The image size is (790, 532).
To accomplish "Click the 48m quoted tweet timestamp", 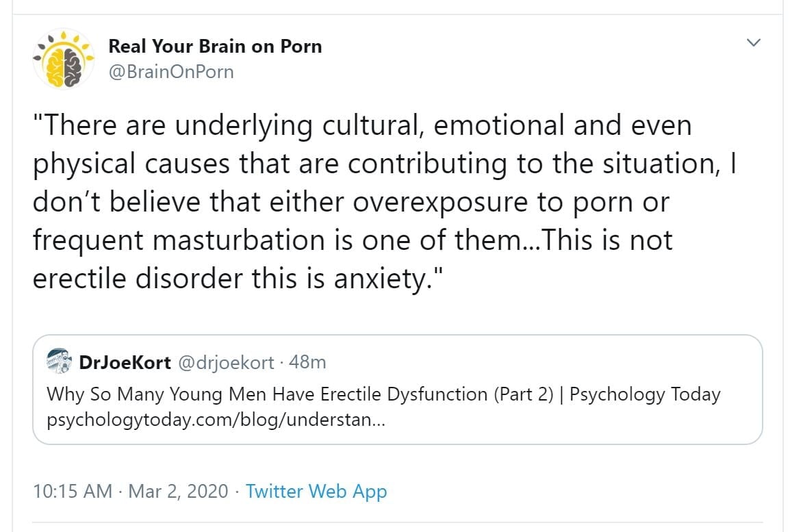I will click(x=307, y=362).
